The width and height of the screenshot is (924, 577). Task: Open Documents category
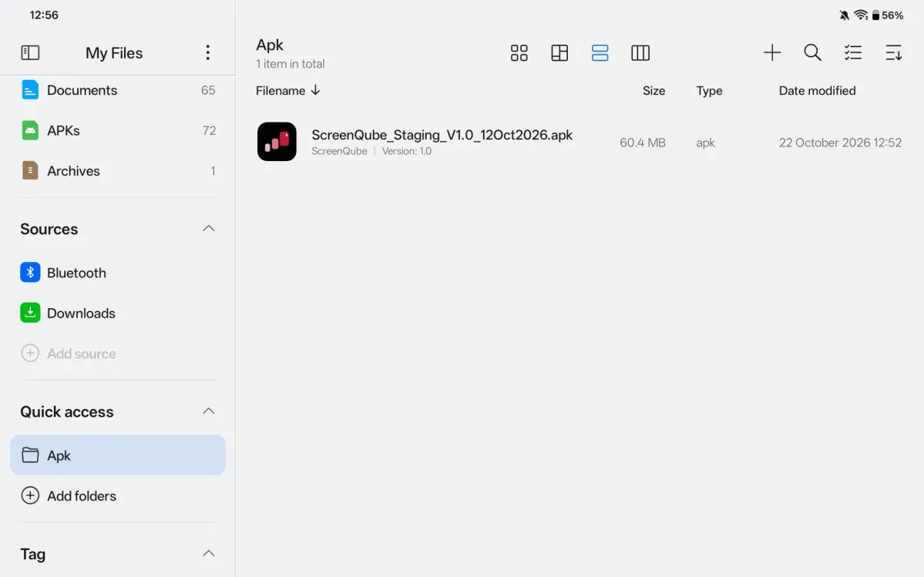[x=118, y=90]
